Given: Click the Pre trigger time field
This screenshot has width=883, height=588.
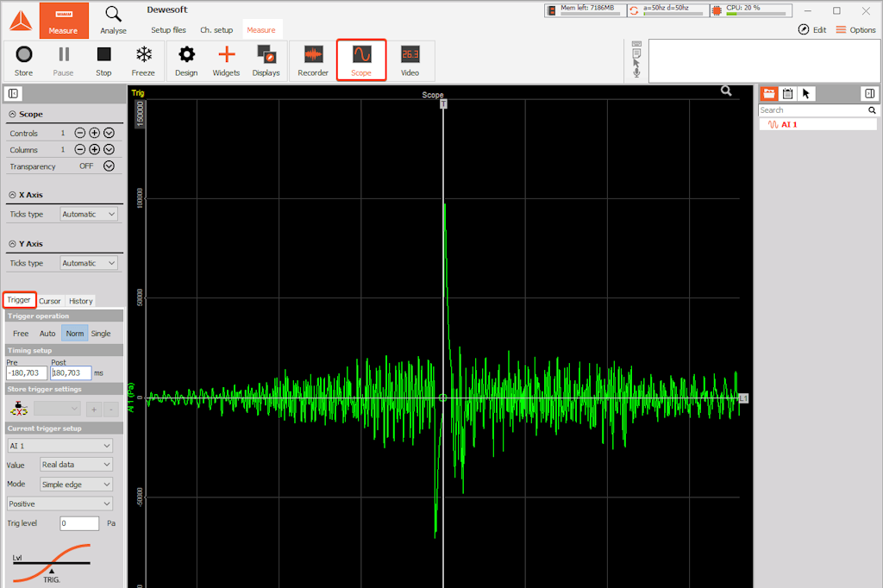Looking at the screenshot, I should tap(27, 372).
